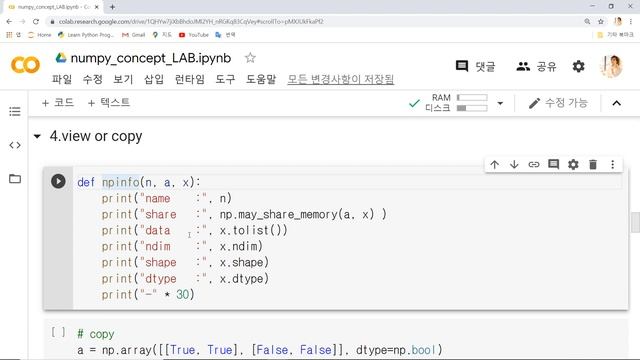Collapse the 4.view or copy section

(37, 136)
